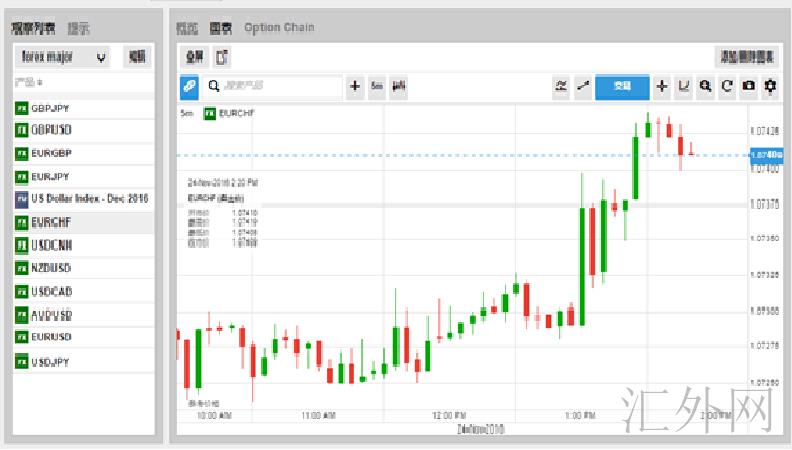This screenshot has height=450, width=792.
Task: Select EURUSD in the watchlist
Action: pos(84,337)
